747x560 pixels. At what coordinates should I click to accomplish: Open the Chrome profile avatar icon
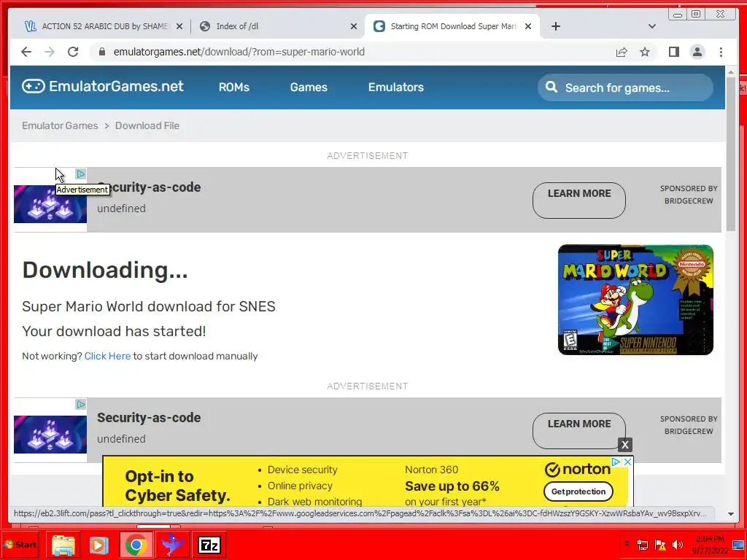(x=697, y=52)
